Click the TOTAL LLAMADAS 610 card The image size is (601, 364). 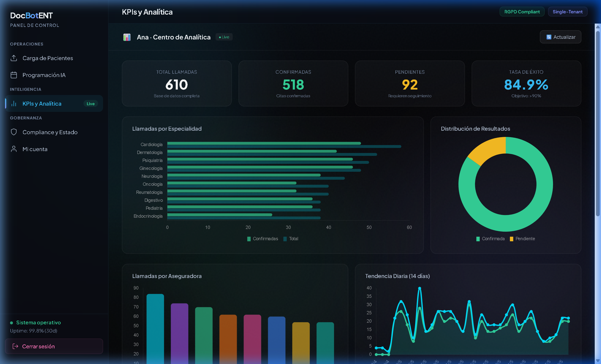[177, 83]
